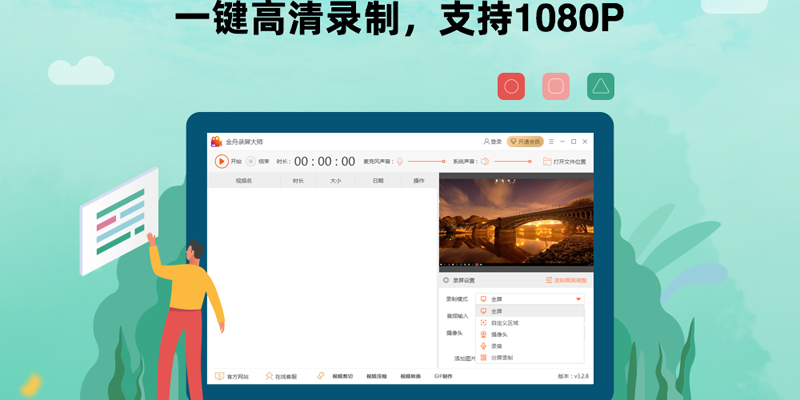Open the 视频剪切 video cutting tool
The height and width of the screenshot is (400, 800).
[344, 377]
